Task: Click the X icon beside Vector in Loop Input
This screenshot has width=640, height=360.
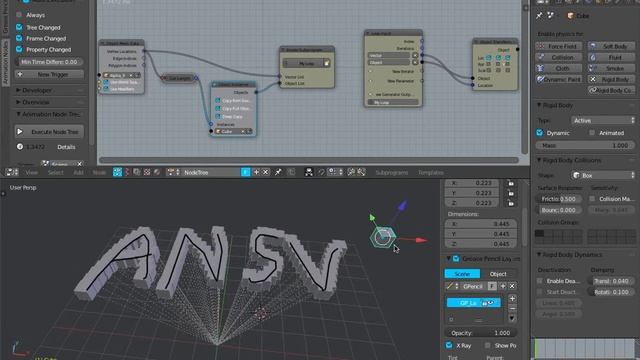Action: (x=415, y=55)
